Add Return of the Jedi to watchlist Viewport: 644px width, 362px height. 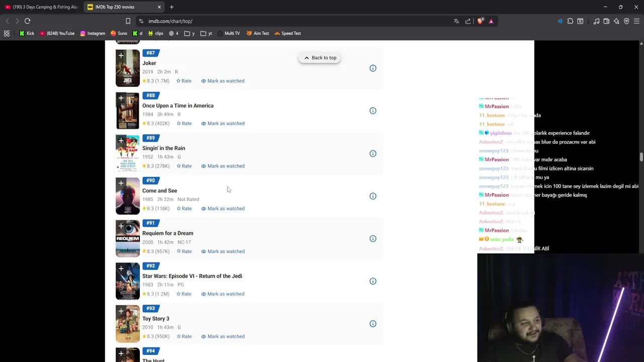tap(121, 269)
